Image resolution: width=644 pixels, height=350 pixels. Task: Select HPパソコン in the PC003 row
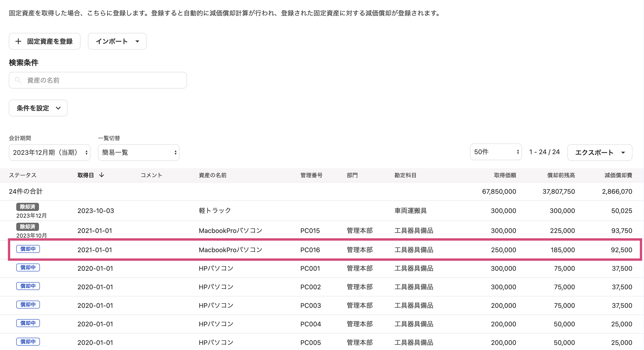point(216,305)
